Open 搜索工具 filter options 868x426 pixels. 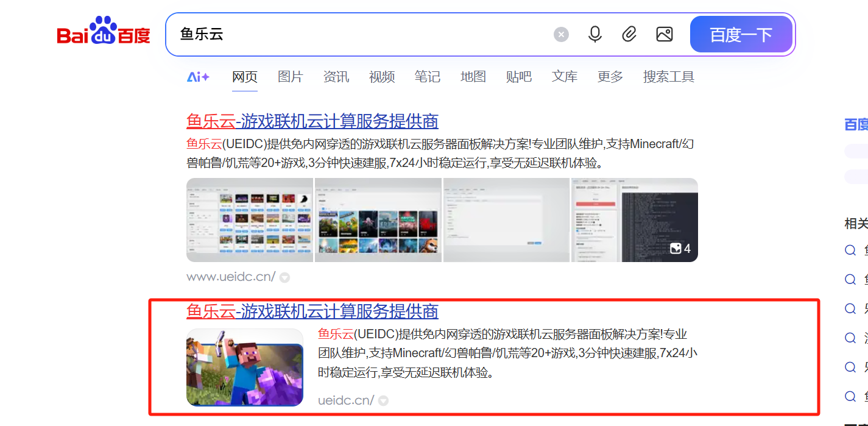coord(669,77)
